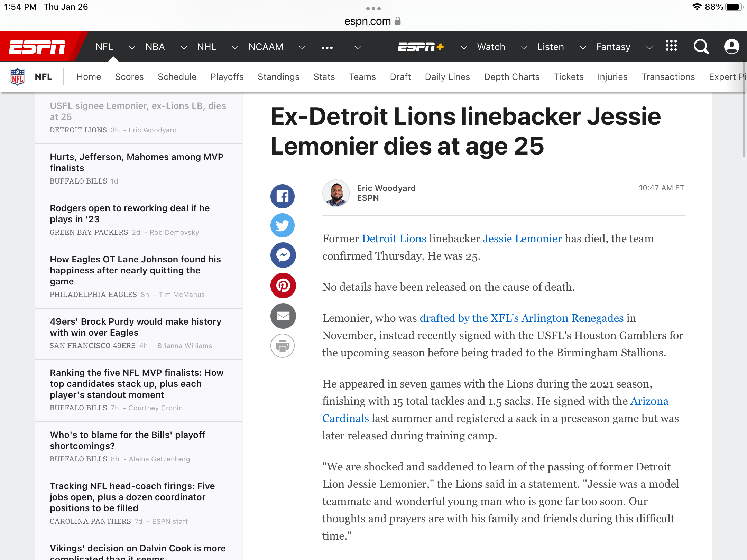
Task: Open the Jessie Lemonier player link
Action: point(522,239)
